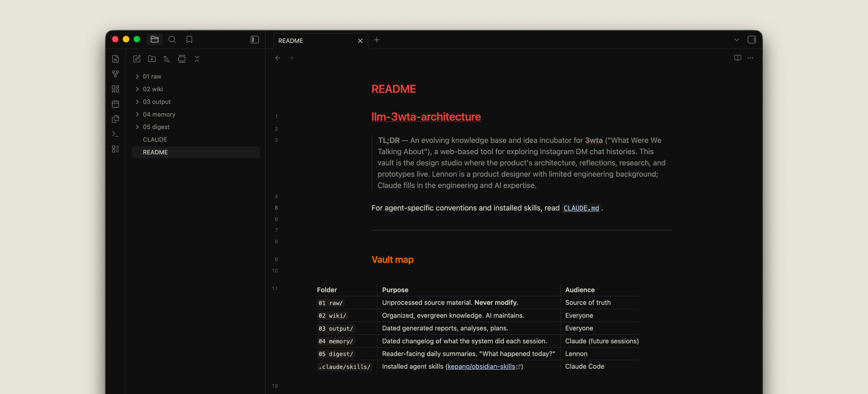Click the "Source of truth" cell
Screen dimensions: 868x394
(x=588, y=303)
